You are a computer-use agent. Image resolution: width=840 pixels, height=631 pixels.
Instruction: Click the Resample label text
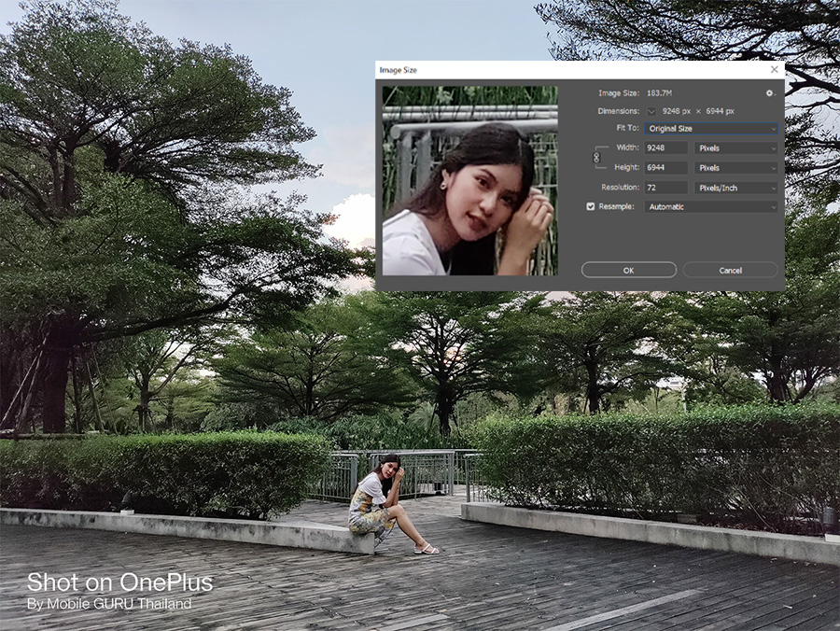[615, 206]
